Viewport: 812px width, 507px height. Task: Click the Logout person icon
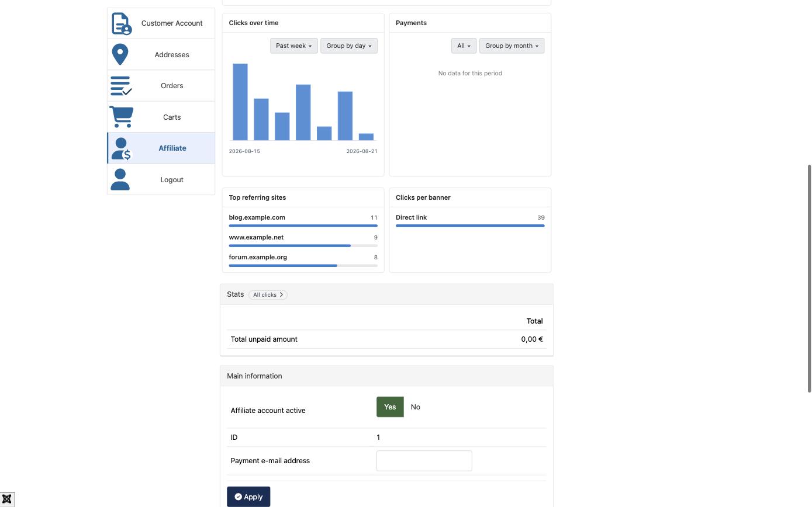click(x=120, y=179)
